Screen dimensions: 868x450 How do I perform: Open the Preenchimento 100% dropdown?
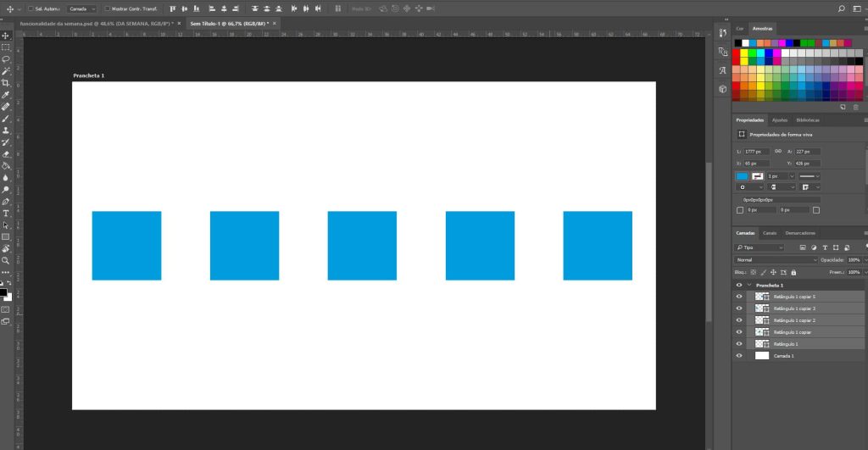pyautogui.click(x=865, y=272)
